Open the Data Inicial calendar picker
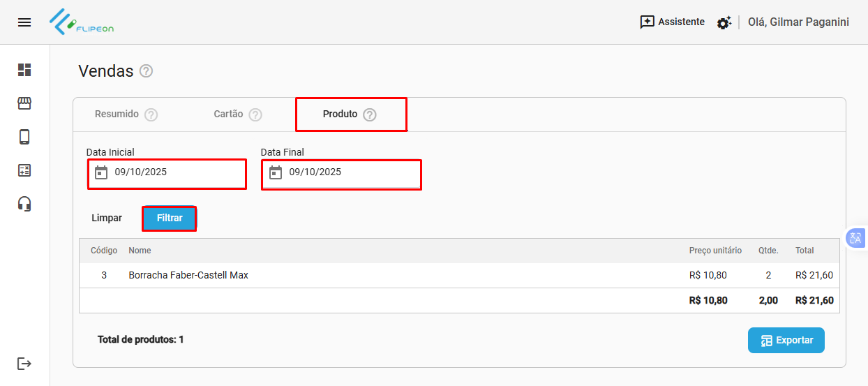This screenshot has width=868, height=386. [x=101, y=172]
